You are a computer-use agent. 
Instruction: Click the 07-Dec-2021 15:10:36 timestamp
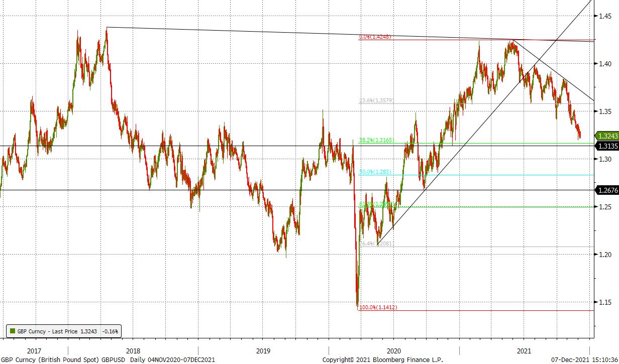pos(583,359)
